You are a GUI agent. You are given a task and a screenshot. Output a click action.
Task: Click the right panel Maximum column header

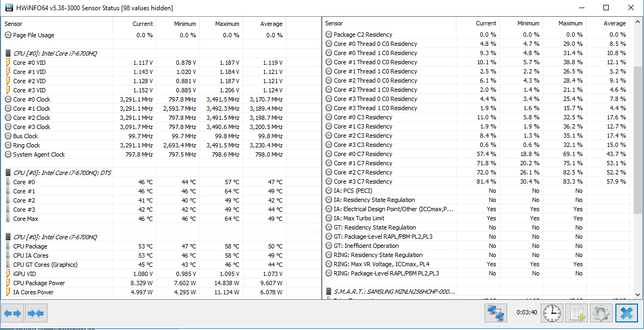pos(564,23)
